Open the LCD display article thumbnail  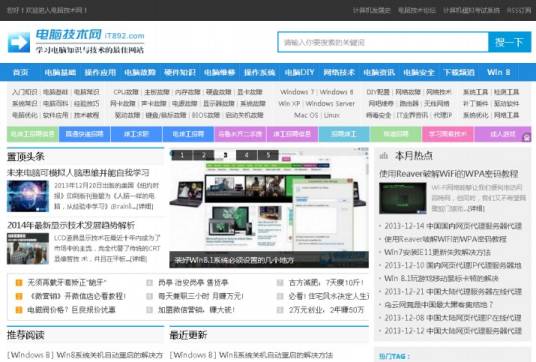click(x=28, y=249)
